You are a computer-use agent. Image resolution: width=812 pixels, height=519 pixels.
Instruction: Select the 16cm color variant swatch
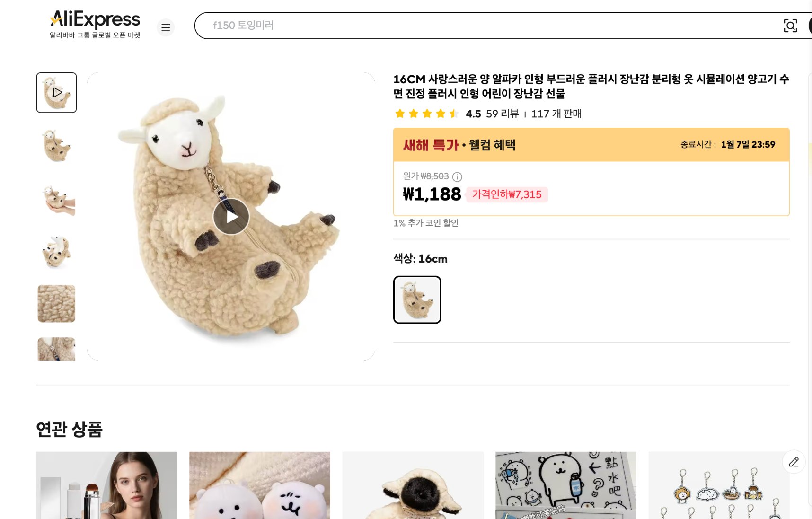[x=417, y=300]
